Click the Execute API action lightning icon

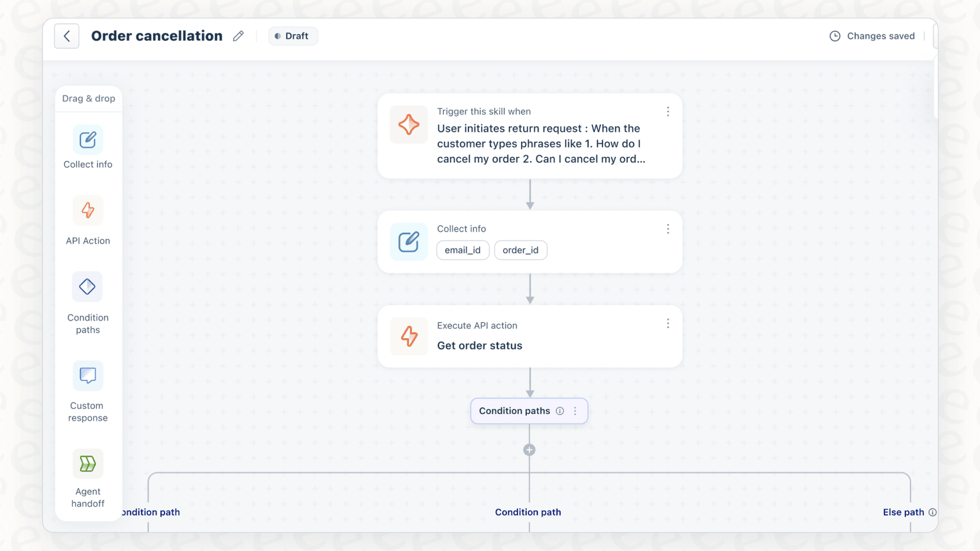pyautogui.click(x=409, y=336)
